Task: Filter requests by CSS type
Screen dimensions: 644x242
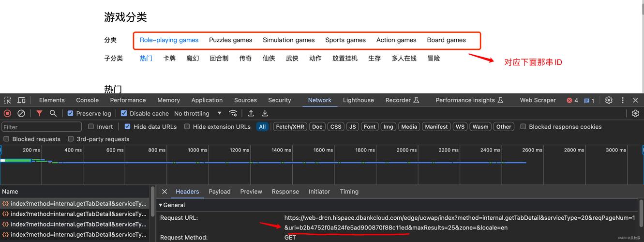Action: click(x=336, y=127)
